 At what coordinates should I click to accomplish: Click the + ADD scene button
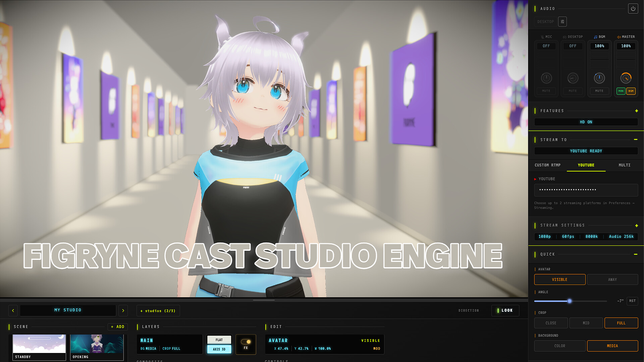point(118,327)
